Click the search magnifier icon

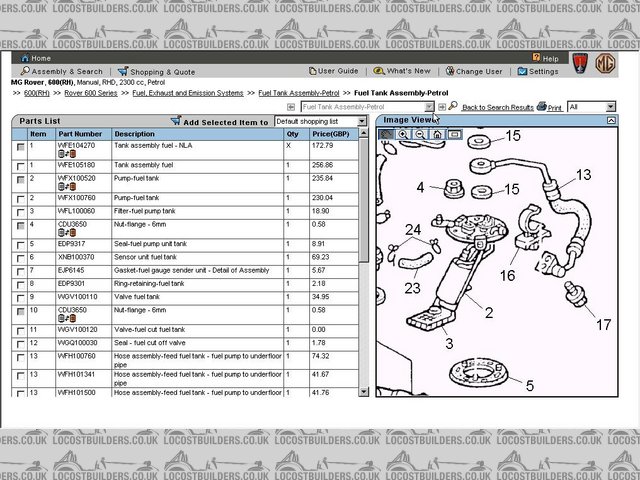(453, 106)
